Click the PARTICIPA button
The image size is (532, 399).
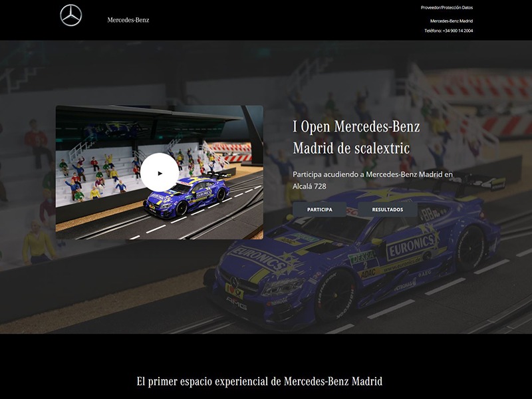tap(320, 209)
